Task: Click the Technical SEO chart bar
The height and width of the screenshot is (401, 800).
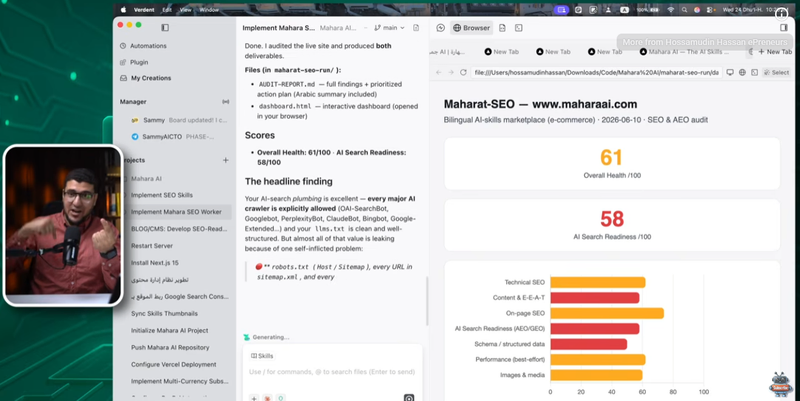Action: click(597, 282)
